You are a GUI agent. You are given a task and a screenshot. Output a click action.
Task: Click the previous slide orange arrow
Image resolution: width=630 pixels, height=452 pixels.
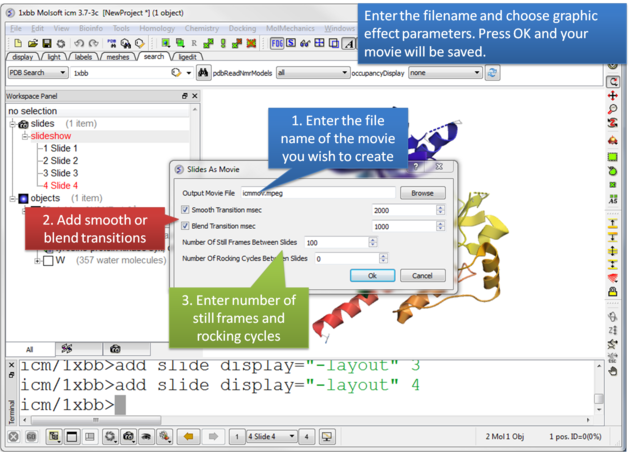pyautogui.click(x=187, y=437)
